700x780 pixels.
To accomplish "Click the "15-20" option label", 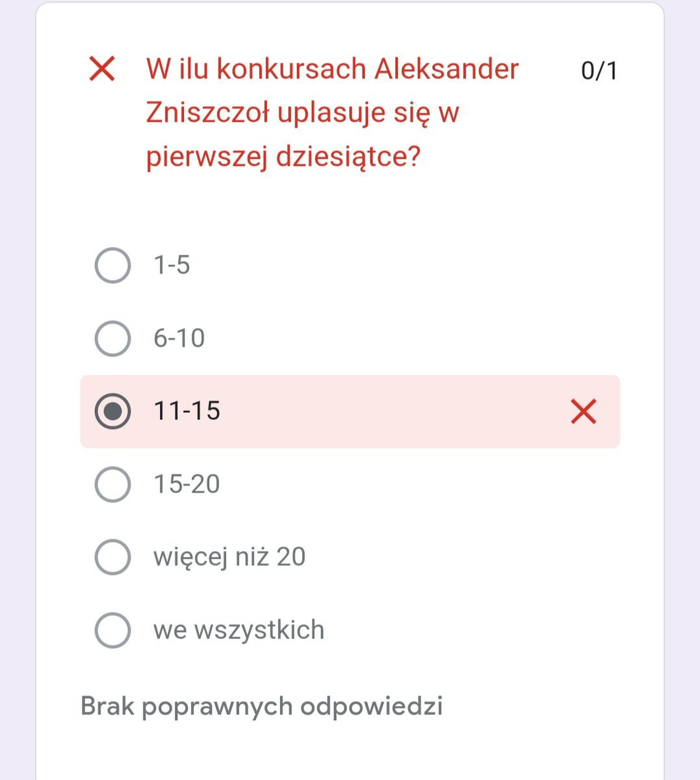I will tap(187, 484).
